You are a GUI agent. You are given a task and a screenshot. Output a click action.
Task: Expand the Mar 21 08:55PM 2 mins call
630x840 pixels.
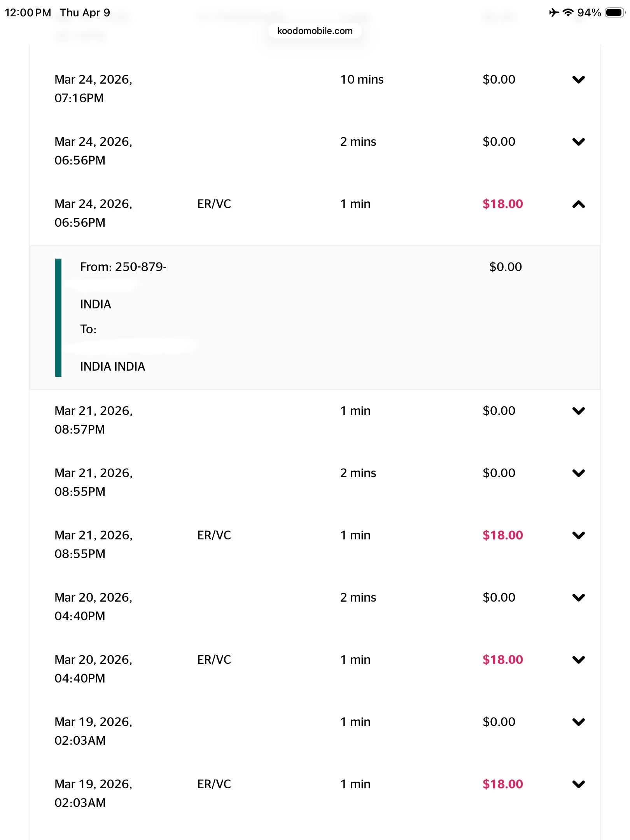(578, 473)
